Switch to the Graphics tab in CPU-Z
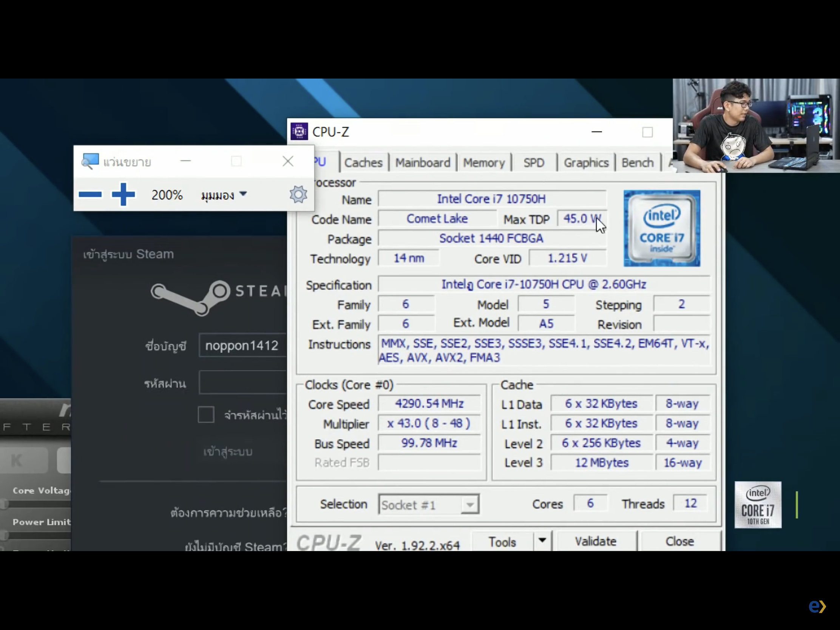 (586, 162)
